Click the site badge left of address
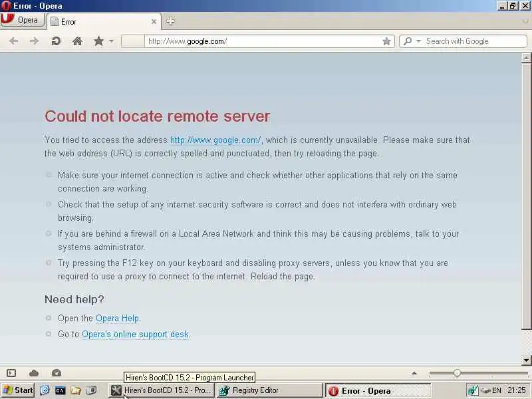532x399 pixels. 132,41
